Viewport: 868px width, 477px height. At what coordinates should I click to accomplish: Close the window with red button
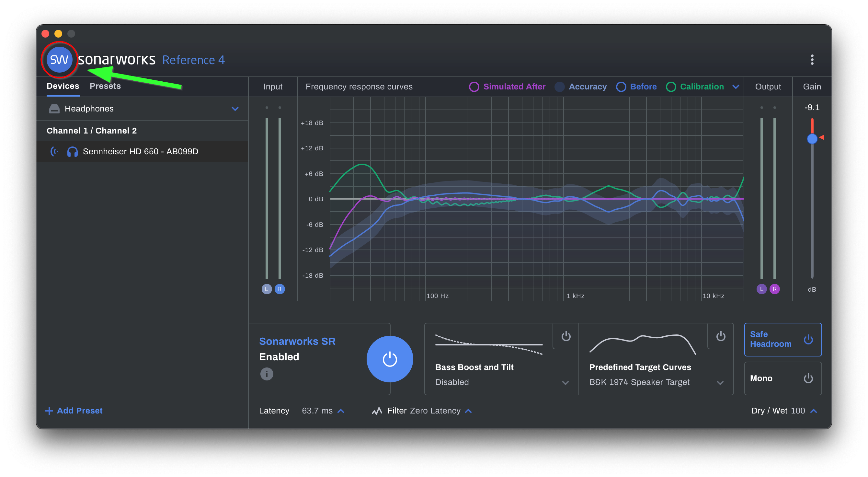(45, 33)
